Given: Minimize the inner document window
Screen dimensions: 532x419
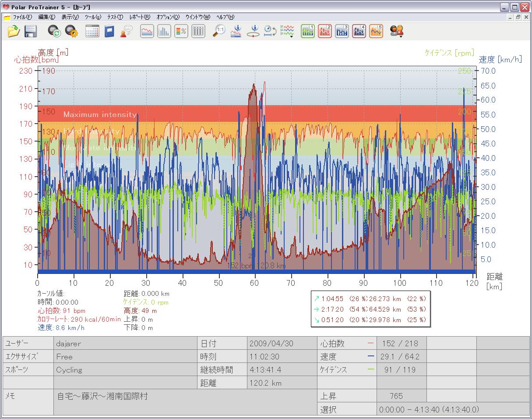Looking at the screenshot, I should pos(511,17).
